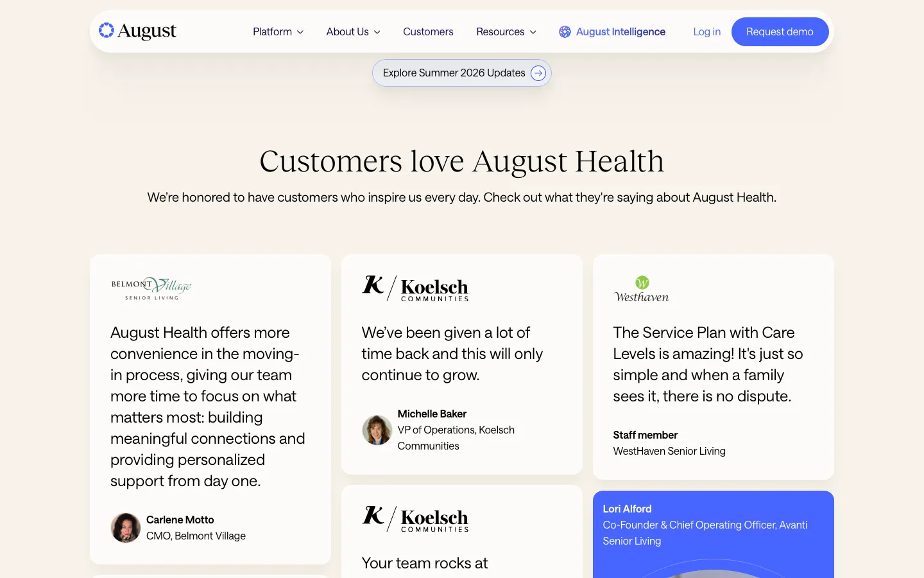924x578 pixels.
Task: Click the 'WestHaven Senior Living' text
Action: [669, 451]
